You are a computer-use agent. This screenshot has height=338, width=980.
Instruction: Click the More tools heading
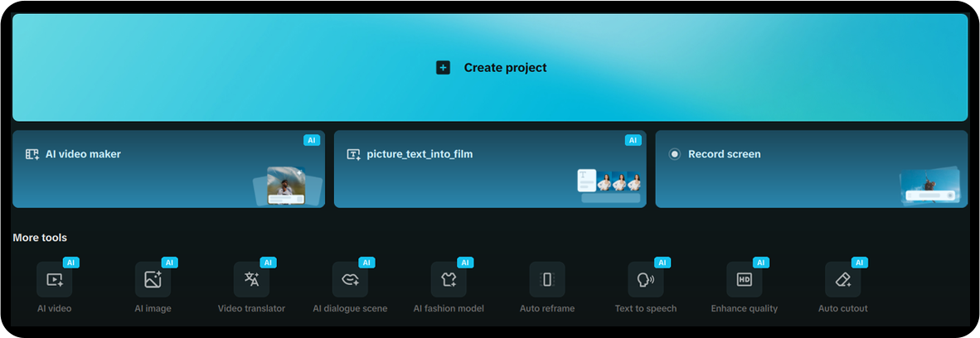[39, 238]
